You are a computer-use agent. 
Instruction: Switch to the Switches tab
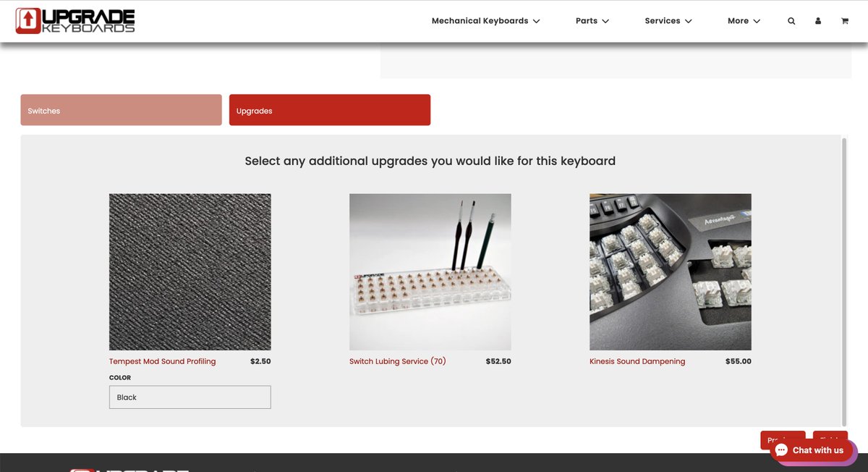pos(121,110)
